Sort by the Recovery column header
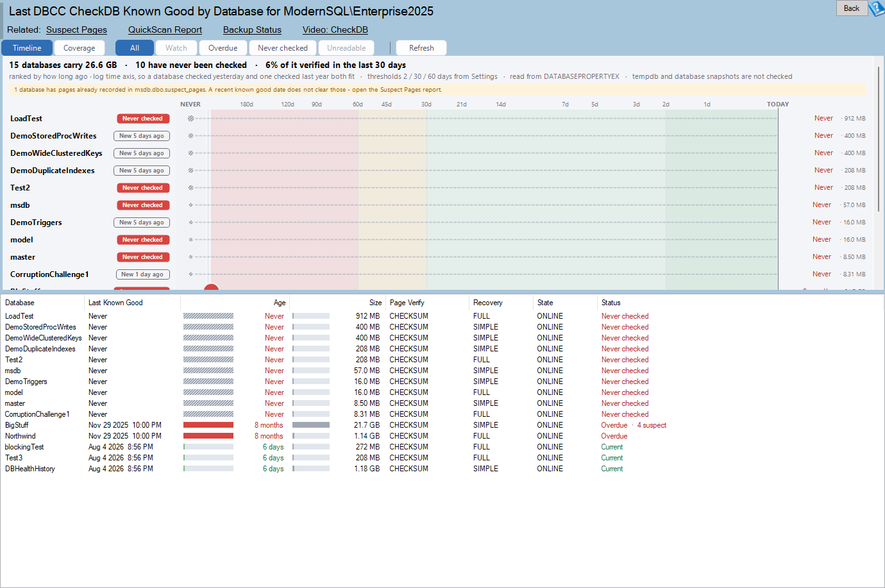This screenshot has height=588, width=885. click(x=501, y=303)
